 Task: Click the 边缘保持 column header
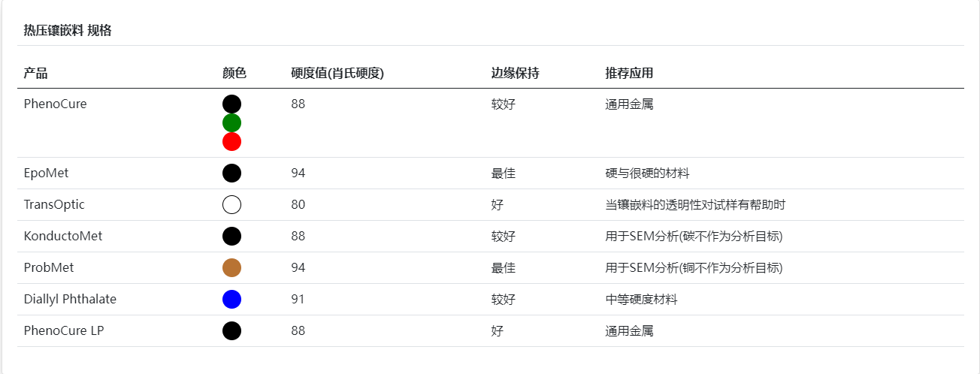(x=515, y=73)
